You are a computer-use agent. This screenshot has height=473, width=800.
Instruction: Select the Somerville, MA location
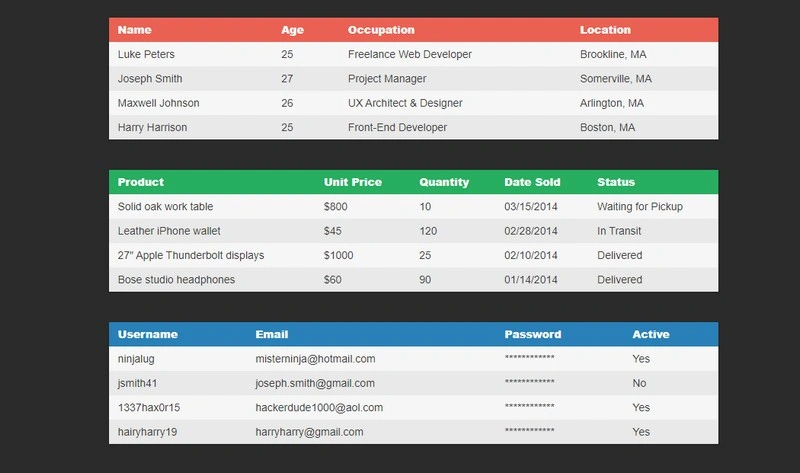coord(616,79)
